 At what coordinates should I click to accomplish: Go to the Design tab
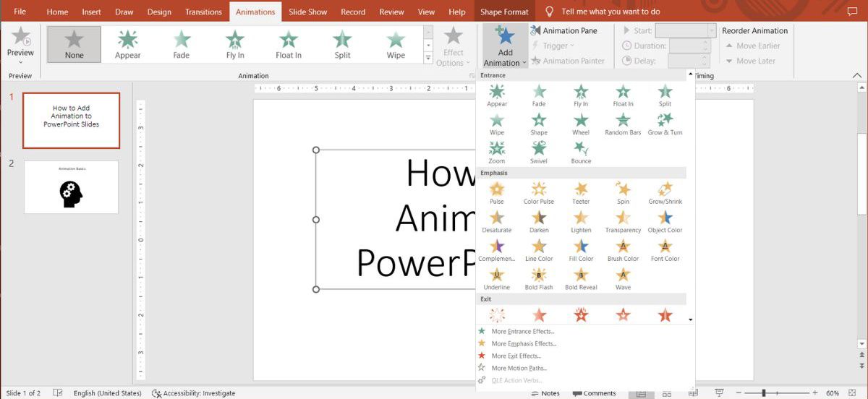click(159, 12)
